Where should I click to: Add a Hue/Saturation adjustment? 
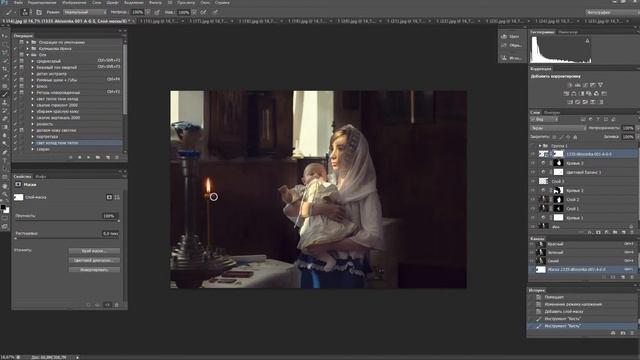[566, 93]
